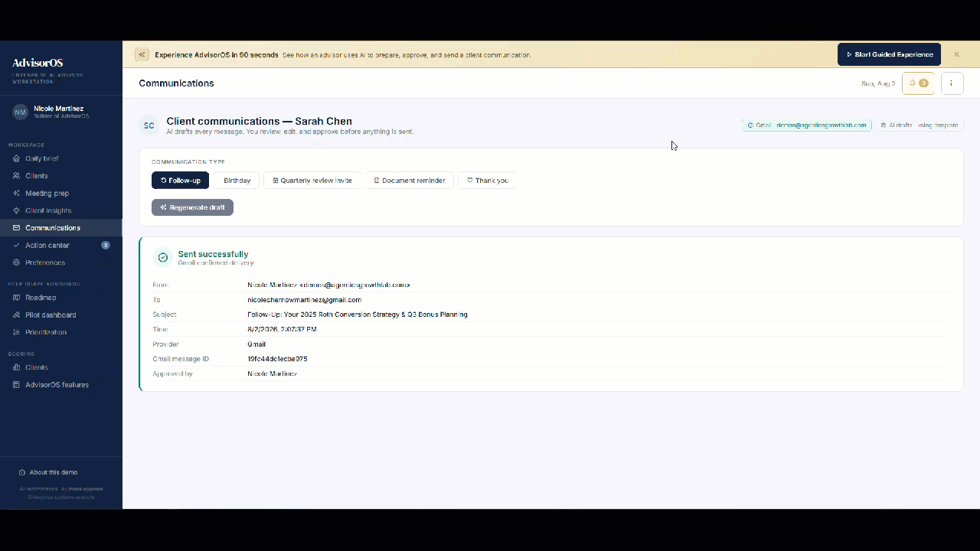This screenshot has width=980, height=551.
Task: Select Birthday communication type
Action: tap(237, 181)
